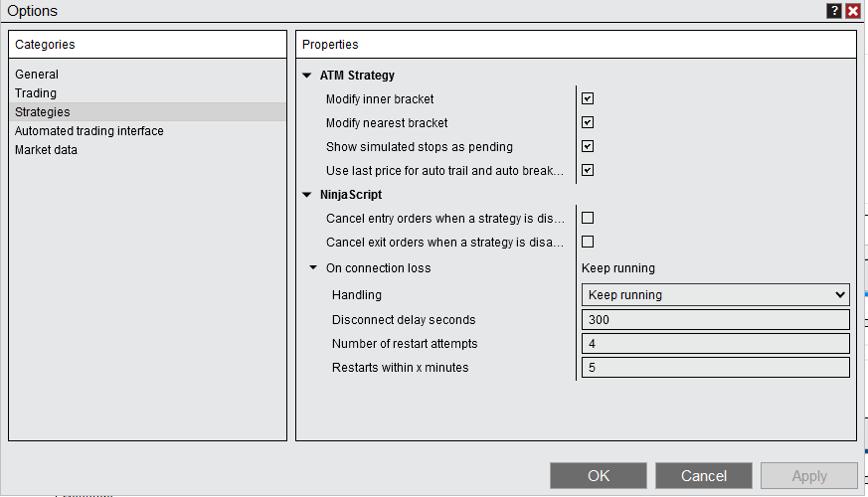
Task: Click the Disconnect delay seconds field
Action: tap(715, 320)
